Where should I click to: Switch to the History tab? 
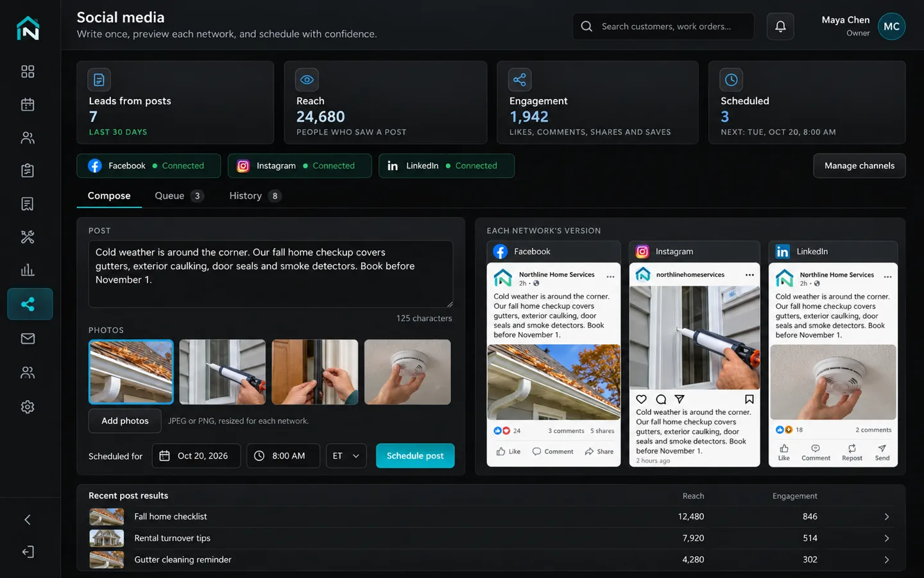pyautogui.click(x=255, y=196)
